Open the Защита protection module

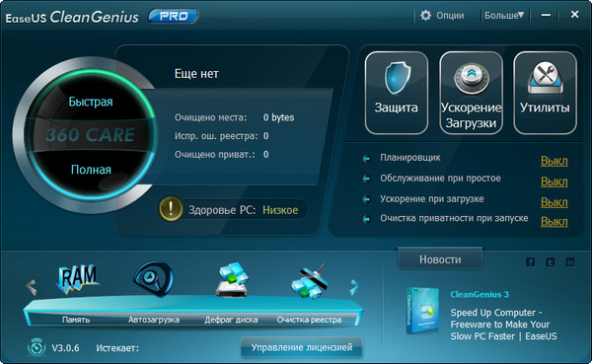pyautogui.click(x=397, y=93)
